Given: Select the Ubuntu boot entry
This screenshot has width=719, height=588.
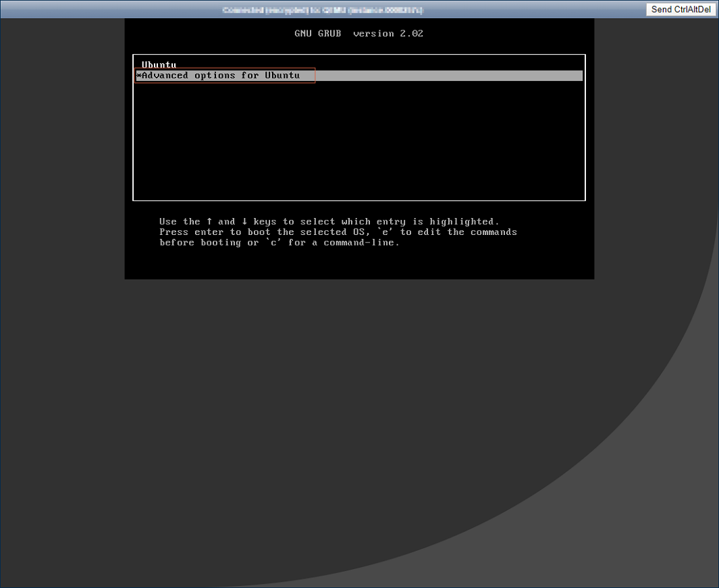Looking at the screenshot, I should (x=359, y=65).
